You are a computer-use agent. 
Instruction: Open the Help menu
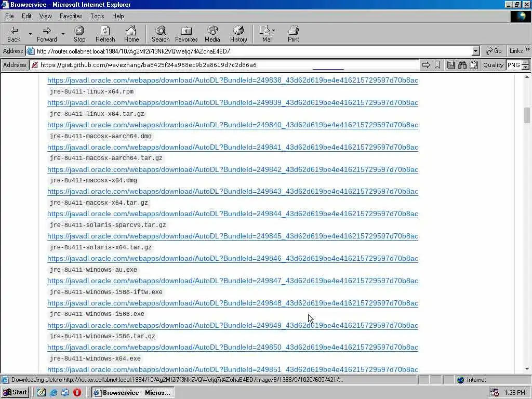pyautogui.click(x=118, y=16)
